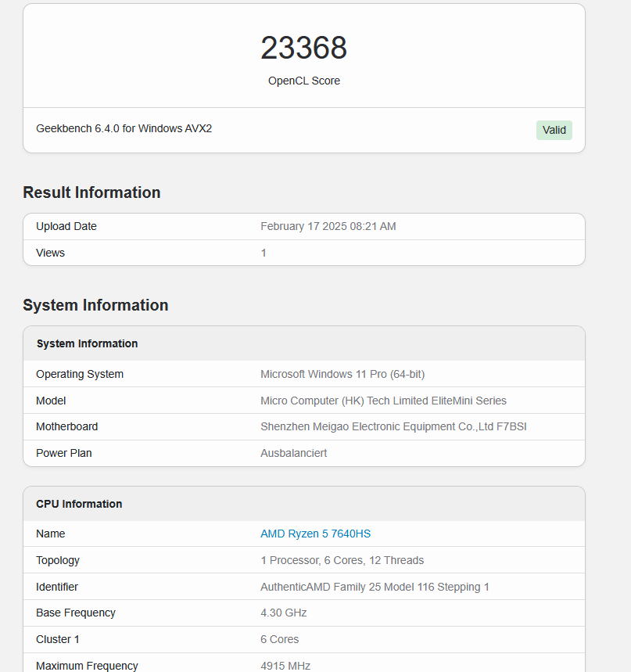Select the 1 Processor, 6 Cores, 12 Threads value
Screen dimensions: 631x672
[342, 560]
